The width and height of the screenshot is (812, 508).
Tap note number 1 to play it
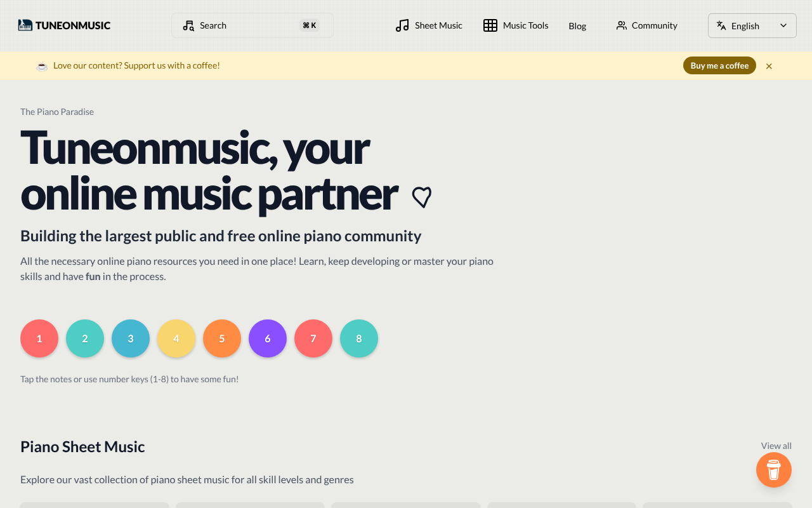coord(39,338)
